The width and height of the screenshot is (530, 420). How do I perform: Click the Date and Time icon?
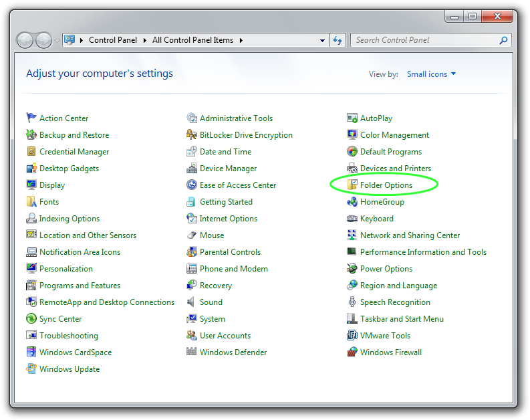(192, 151)
